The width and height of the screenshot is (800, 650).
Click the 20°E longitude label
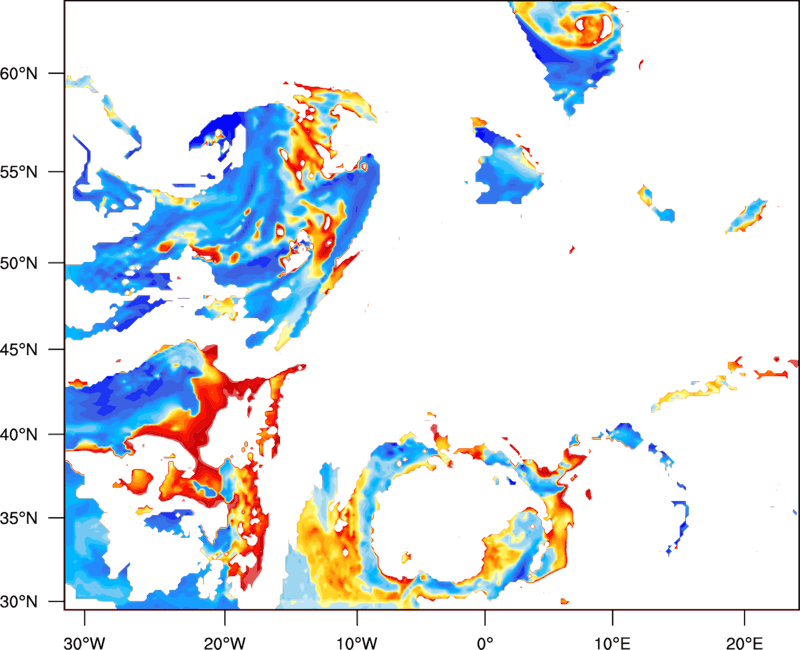click(744, 643)
